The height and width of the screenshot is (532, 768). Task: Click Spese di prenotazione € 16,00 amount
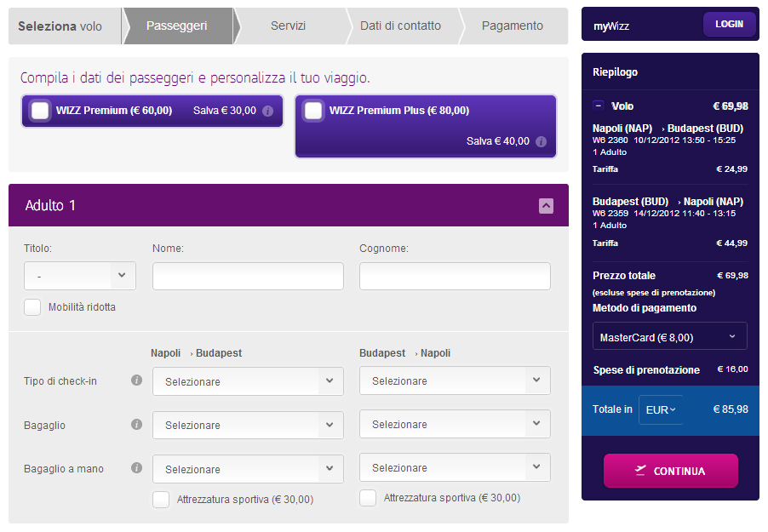point(732,369)
